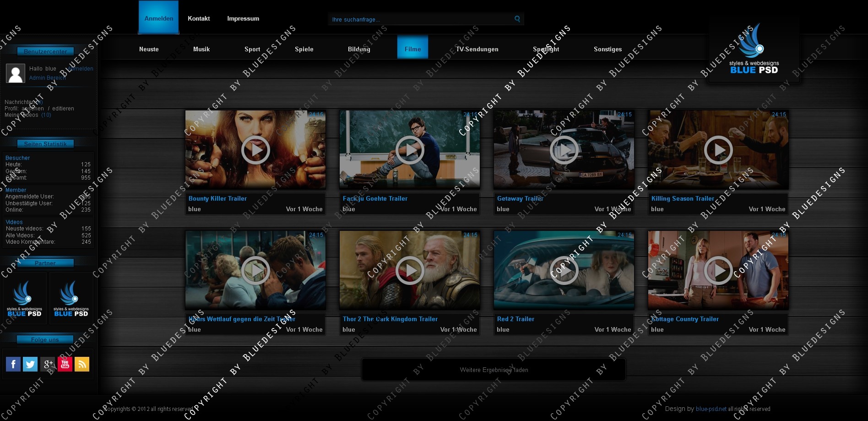868x421 pixels.
Task: Open the Facebook social icon
Action: 13,364
